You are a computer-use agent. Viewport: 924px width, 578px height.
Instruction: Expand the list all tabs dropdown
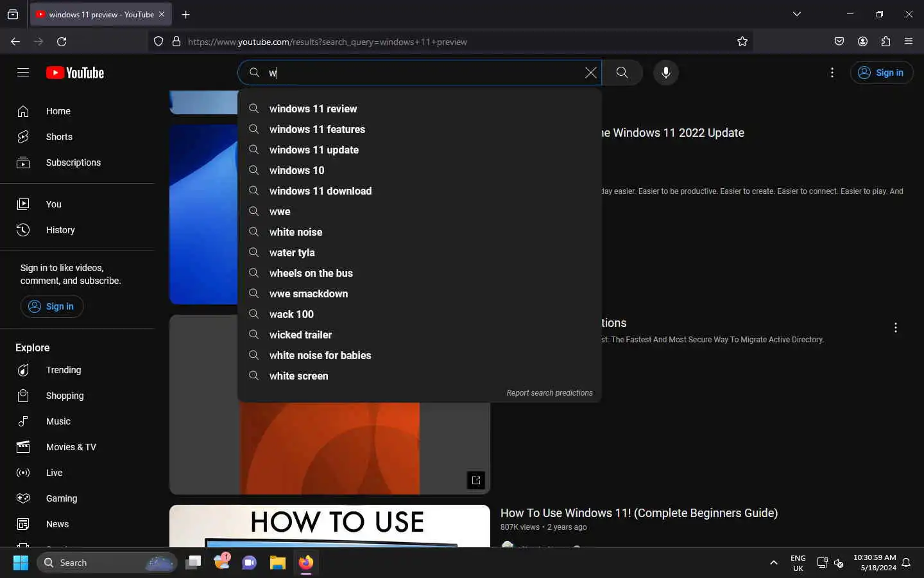(x=797, y=14)
